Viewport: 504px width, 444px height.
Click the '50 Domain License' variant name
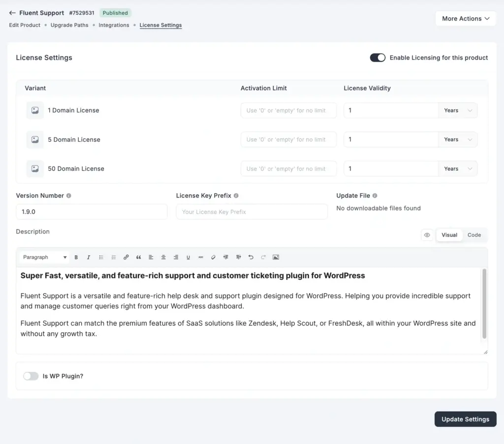tap(76, 169)
